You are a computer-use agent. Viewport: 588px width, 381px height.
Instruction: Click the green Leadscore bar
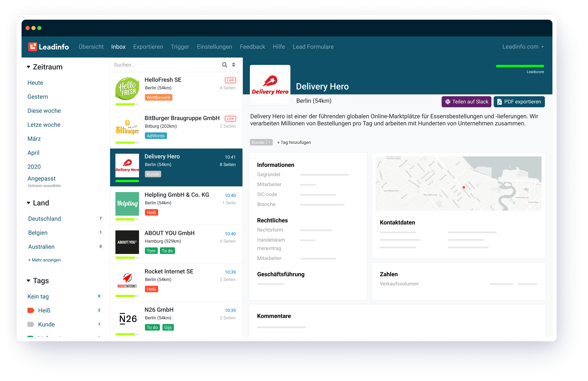click(x=520, y=66)
